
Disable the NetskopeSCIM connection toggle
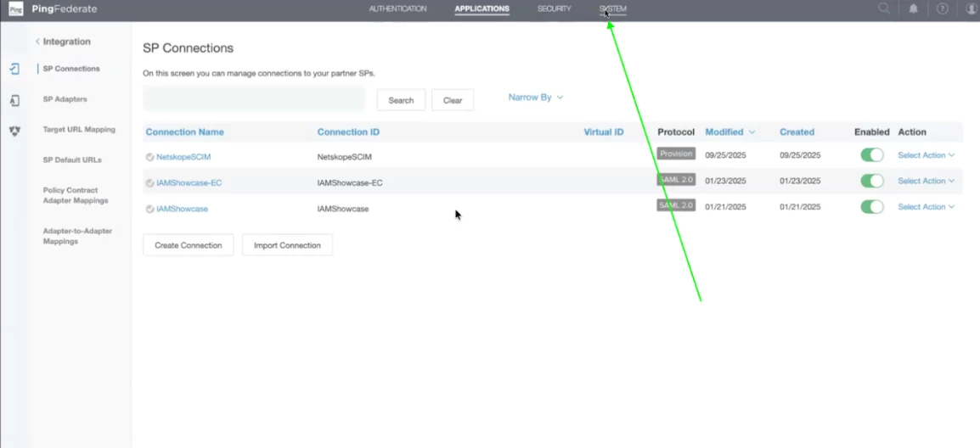872,155
